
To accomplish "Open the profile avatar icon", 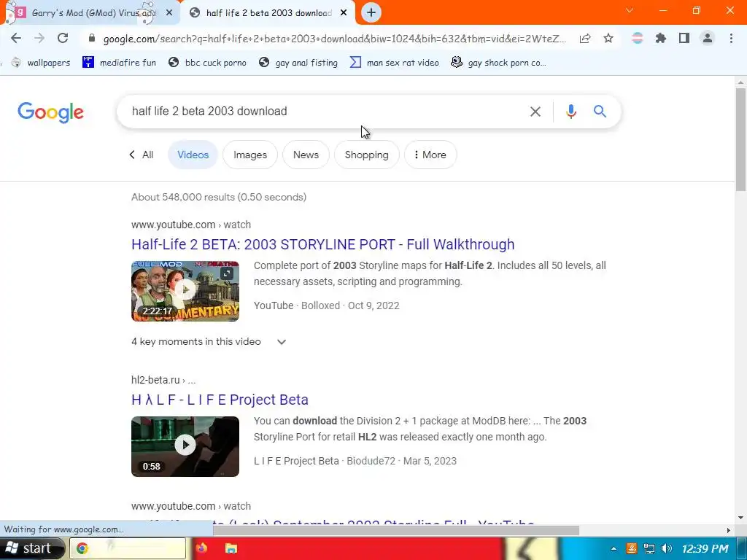I will (708, 38).
